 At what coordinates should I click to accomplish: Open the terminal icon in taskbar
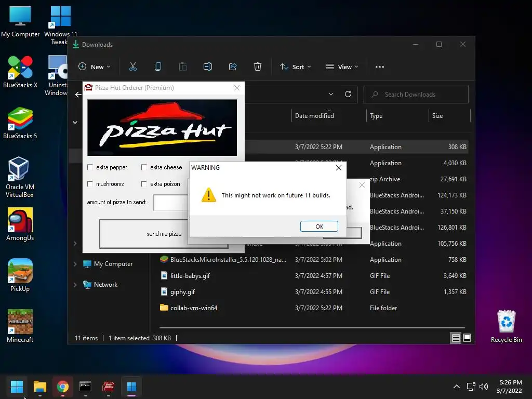(85, 387)
